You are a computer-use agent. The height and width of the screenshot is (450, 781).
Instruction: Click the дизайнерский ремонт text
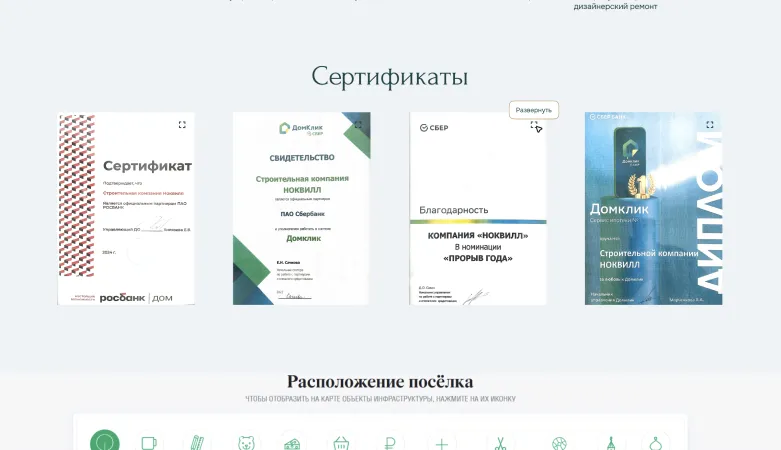615,6
